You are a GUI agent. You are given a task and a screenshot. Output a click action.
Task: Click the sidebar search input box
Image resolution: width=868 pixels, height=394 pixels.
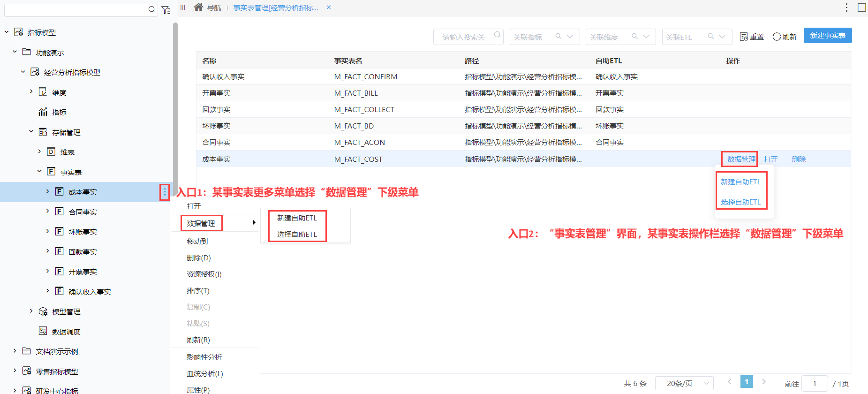[x=80, y=9]
